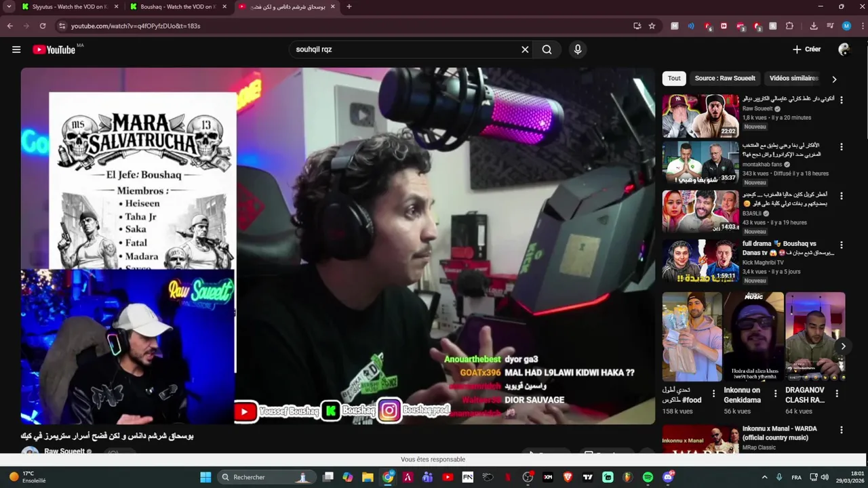
Task: Open the Brave browser taskbar icon
Action: point(568,477)
